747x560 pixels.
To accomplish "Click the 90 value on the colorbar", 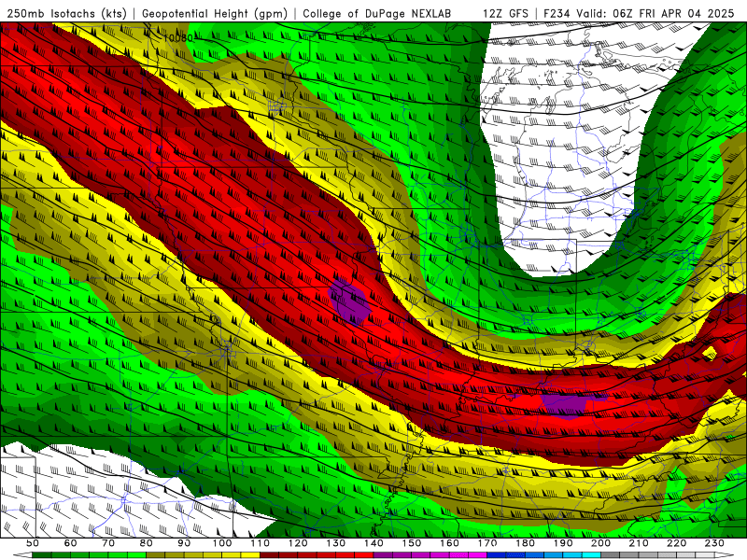I will tap(184, 543).
